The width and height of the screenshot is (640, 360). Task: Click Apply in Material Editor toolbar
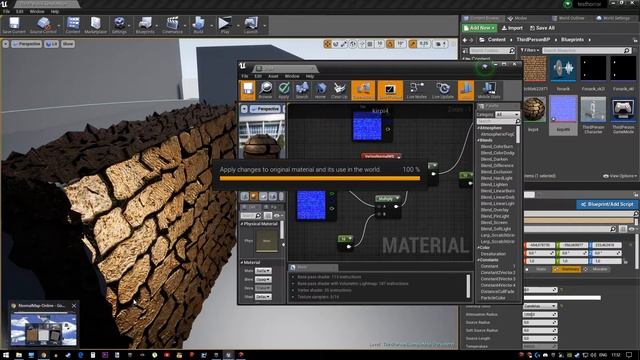pos(284,90)
